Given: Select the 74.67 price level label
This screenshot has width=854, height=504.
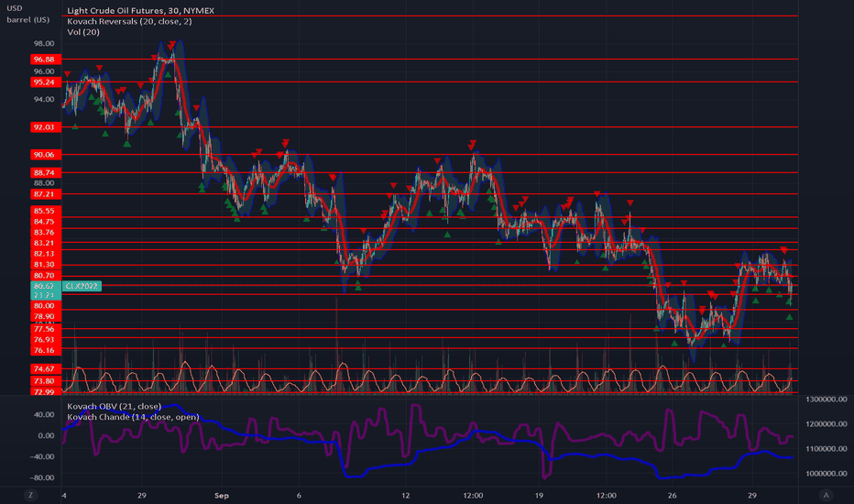Looking at the screenshot, I should click(x=45, y=368).
